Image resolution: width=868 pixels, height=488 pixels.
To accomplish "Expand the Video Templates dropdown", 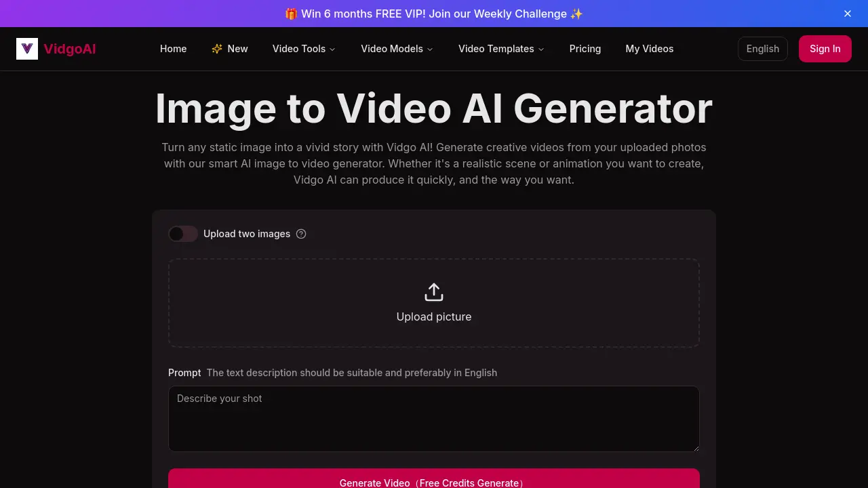I will 500,48.
